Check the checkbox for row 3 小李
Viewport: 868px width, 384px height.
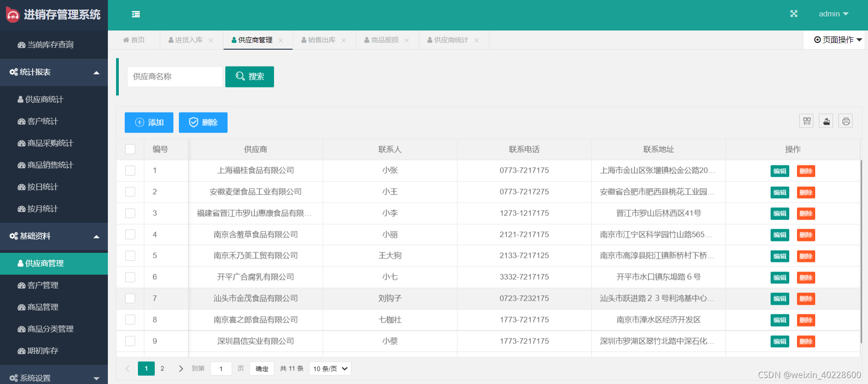[130, 213]
